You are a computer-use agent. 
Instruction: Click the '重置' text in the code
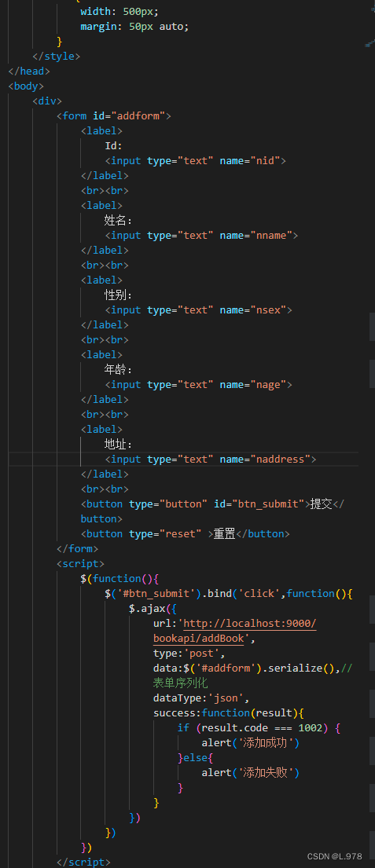(225, 533)
